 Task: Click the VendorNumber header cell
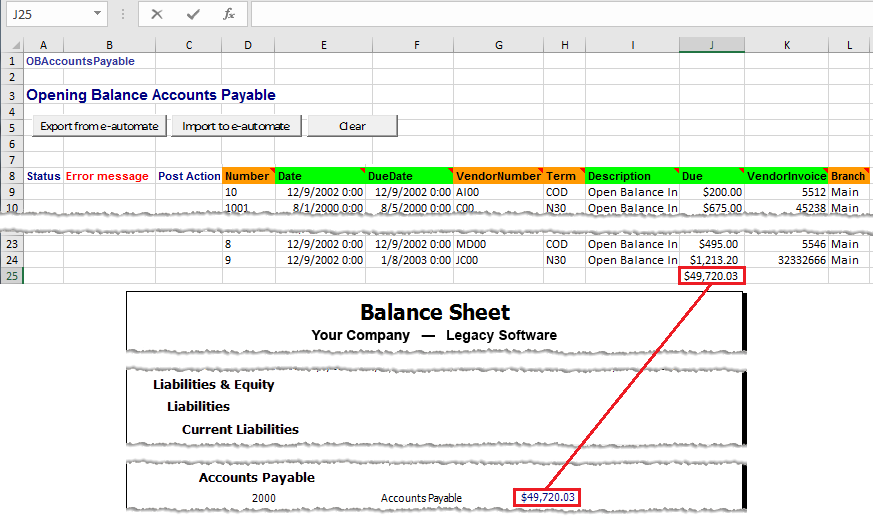click(497, 176)
